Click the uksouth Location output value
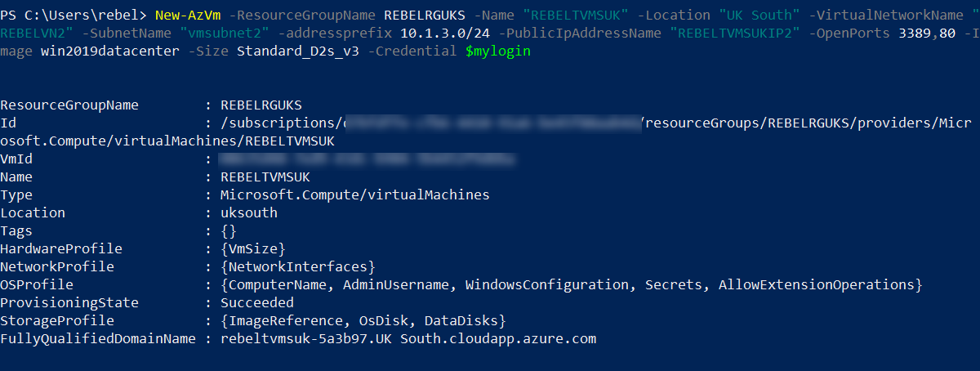This screenshot has width=980, height=371. pyautogui.click(x=248, y=212)
